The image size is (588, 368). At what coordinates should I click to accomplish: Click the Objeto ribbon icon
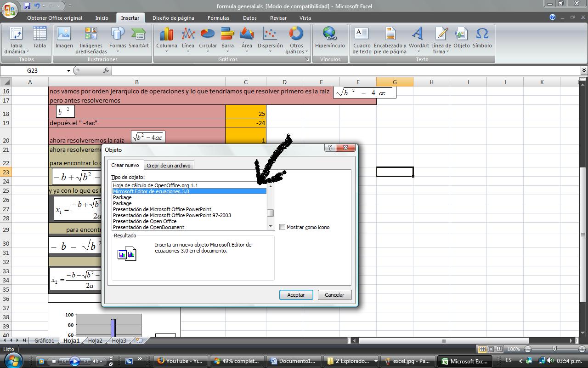point(461,38)
